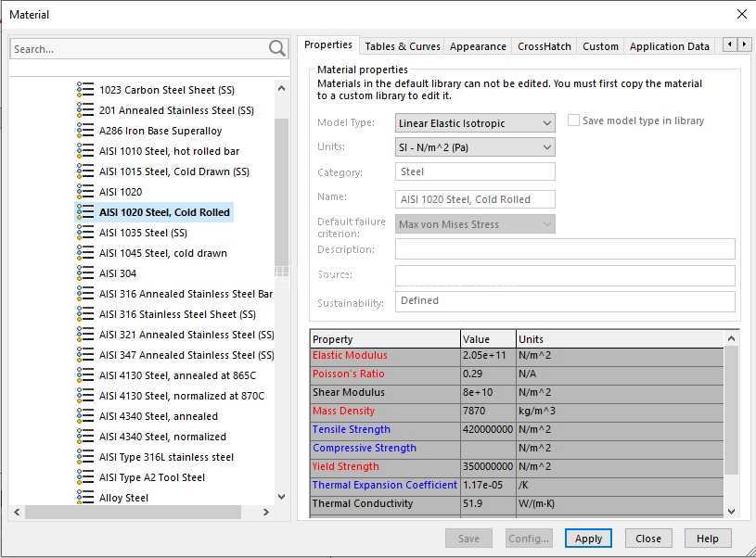The width and height of the screenshot is (756, 558).
Task: Open the Units dropdown
Action: coord(475,147)
